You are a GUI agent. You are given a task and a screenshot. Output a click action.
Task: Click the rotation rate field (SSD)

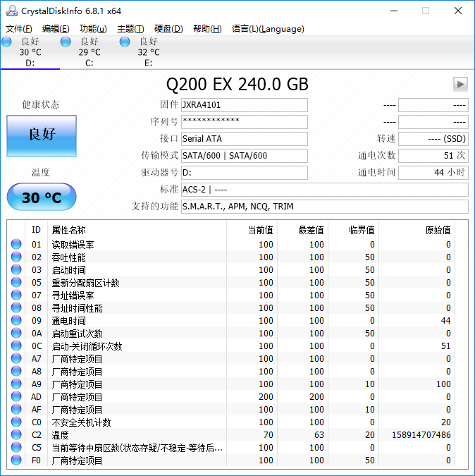click(x=433, y=139)
